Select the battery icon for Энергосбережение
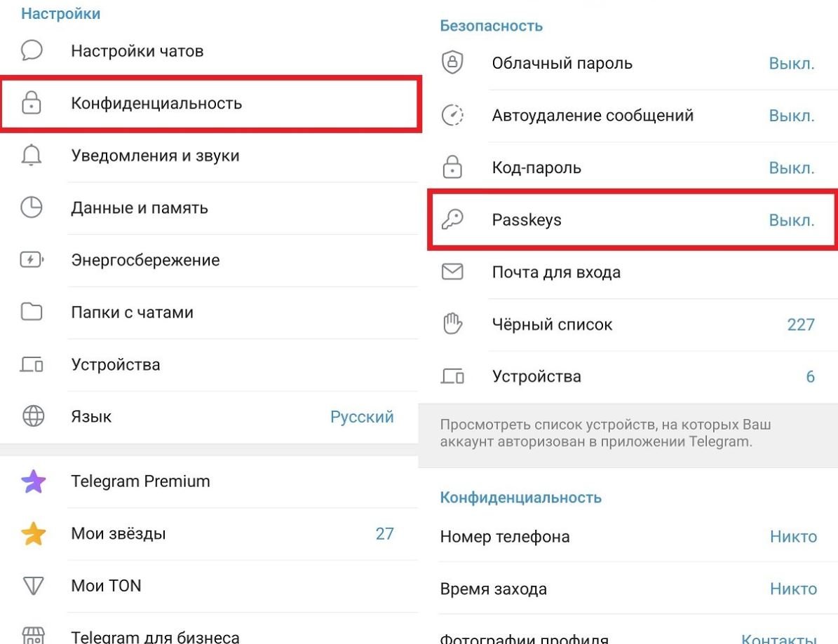Image resolution: width=838 pixels, height=644 pixels. tap(29, 260)
